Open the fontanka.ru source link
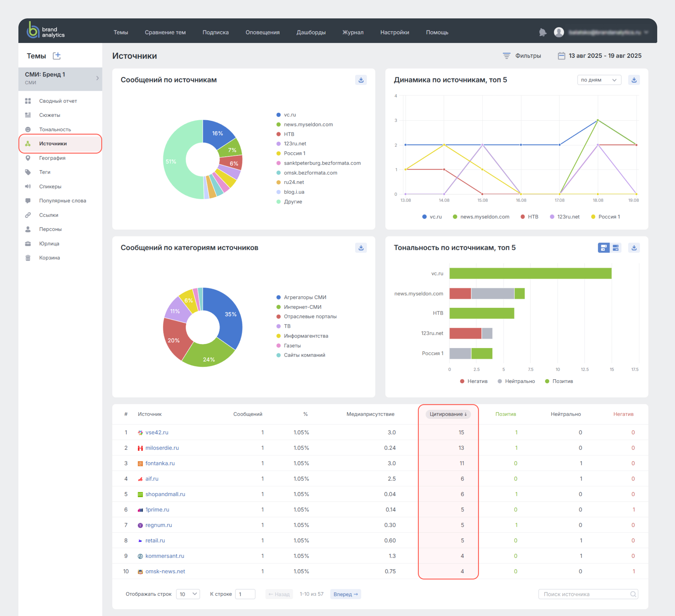675x616 pixels. pos(160,463)
